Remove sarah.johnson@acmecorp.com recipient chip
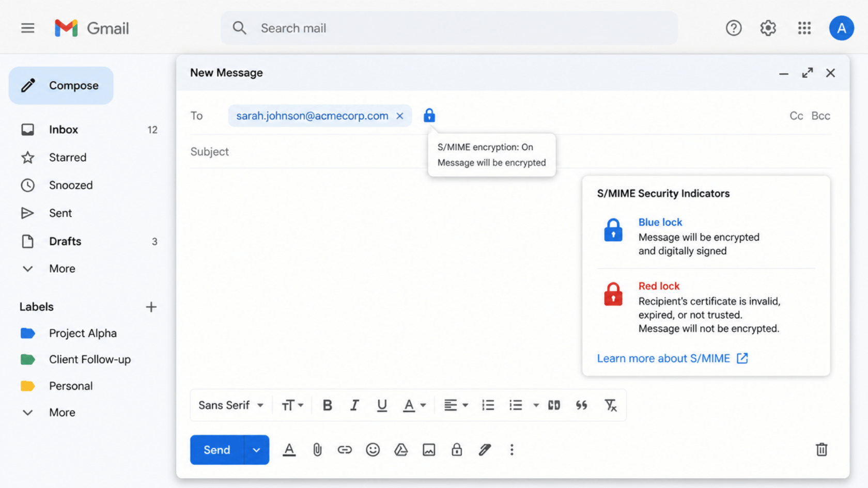868x488 pixels. click(x=399, y=116)
